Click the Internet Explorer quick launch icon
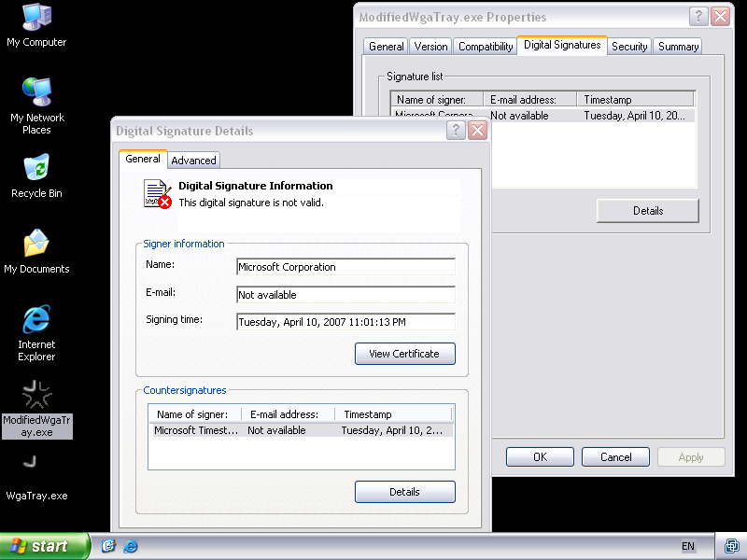 click(131, 546)
